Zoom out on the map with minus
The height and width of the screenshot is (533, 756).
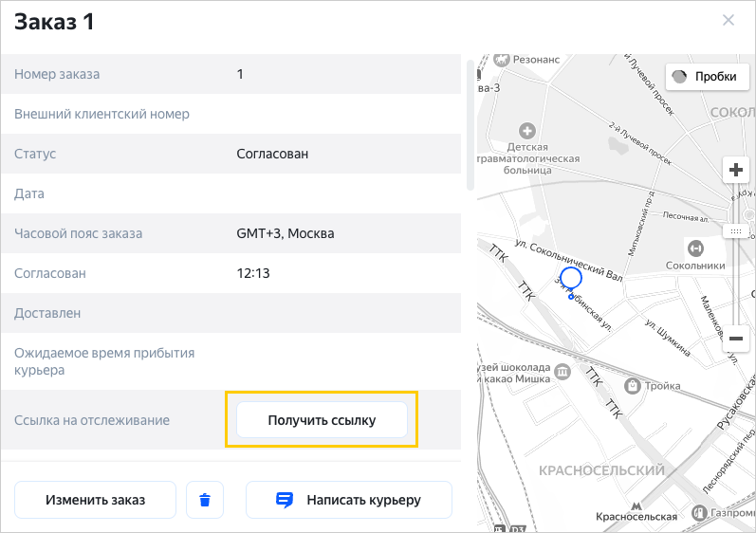(736, 338)
